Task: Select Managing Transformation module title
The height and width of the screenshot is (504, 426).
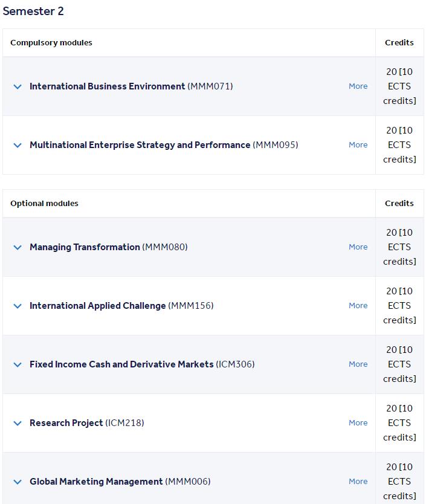Action: [x=85, y=247]
